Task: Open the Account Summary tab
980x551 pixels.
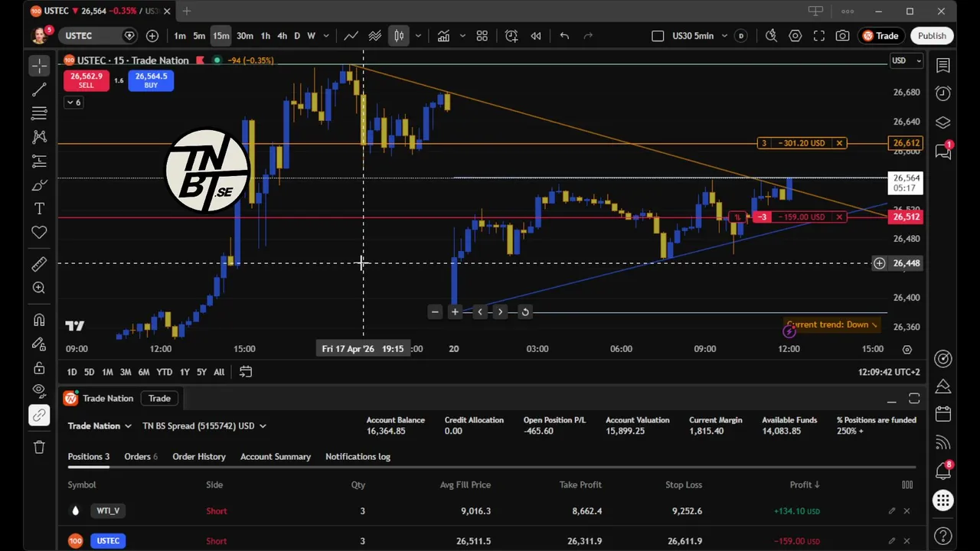Action: (276, 457)
